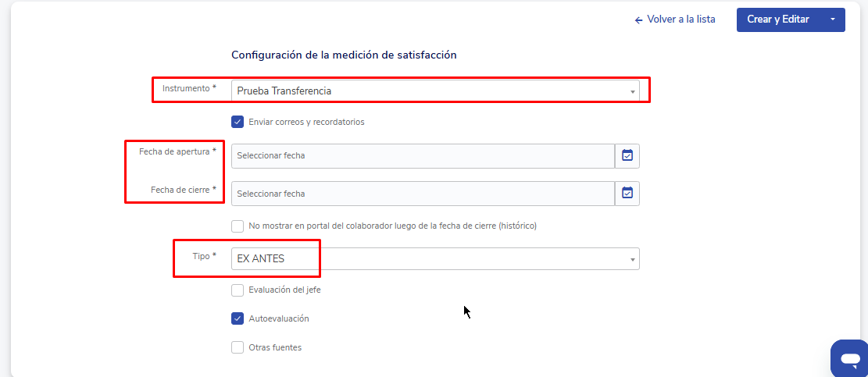
Task: Tick the Otras fuentes checkbox
Action: point(238,347)
